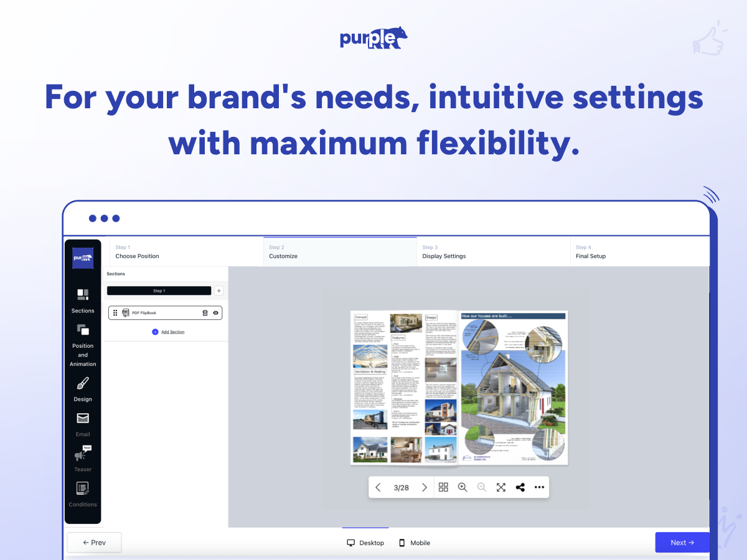Screen dimensions: 747x560
Task: Click the Sections panel heading
Action: 116,274
